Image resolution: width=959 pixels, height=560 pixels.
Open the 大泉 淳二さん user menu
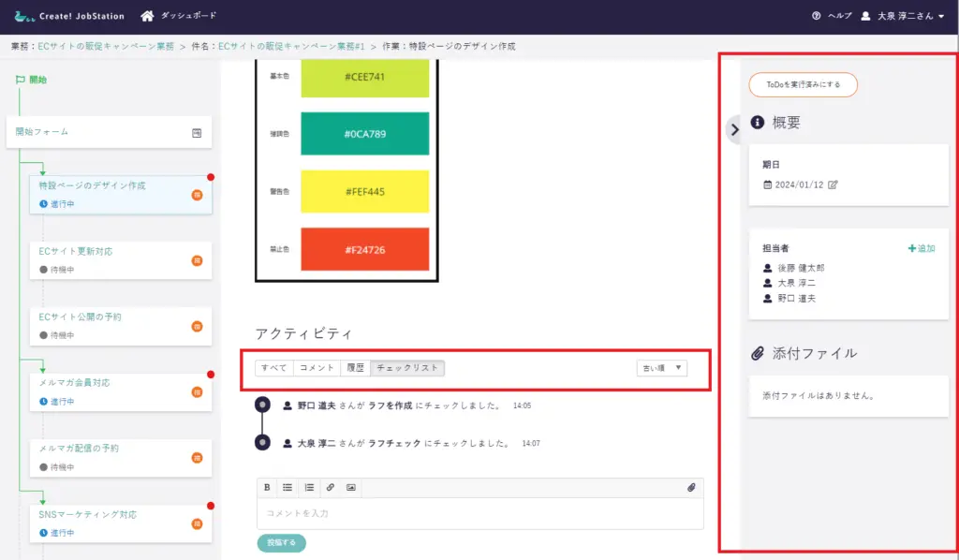(x=903, y=16)
